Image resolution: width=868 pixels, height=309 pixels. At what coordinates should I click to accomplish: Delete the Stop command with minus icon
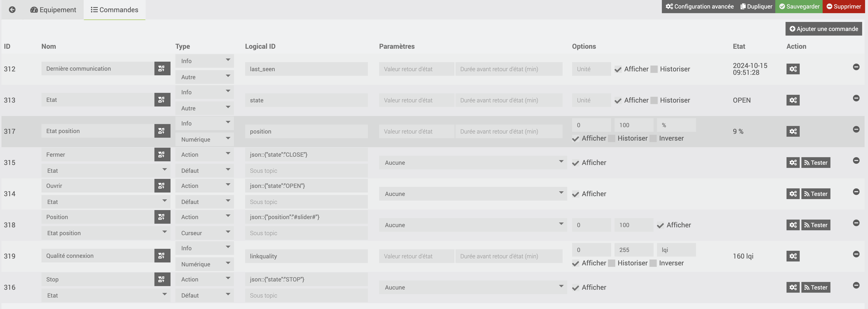(x=856, y=285)
